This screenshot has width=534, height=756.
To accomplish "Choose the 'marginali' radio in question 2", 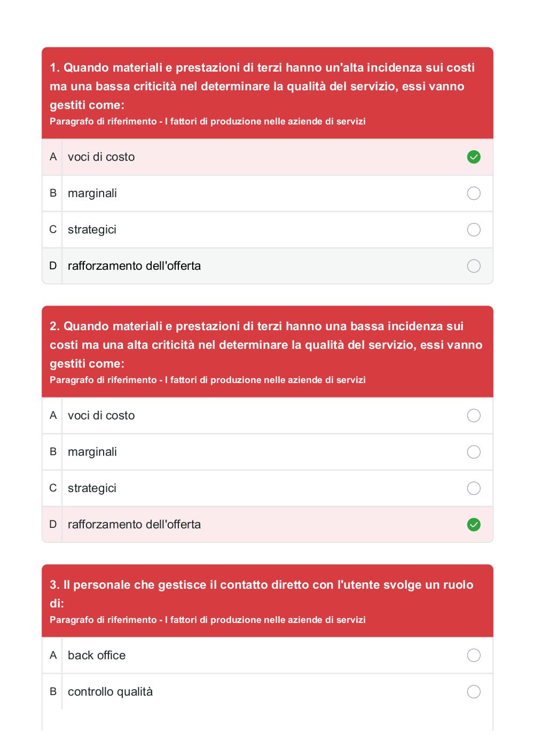I will pos(474,452).
